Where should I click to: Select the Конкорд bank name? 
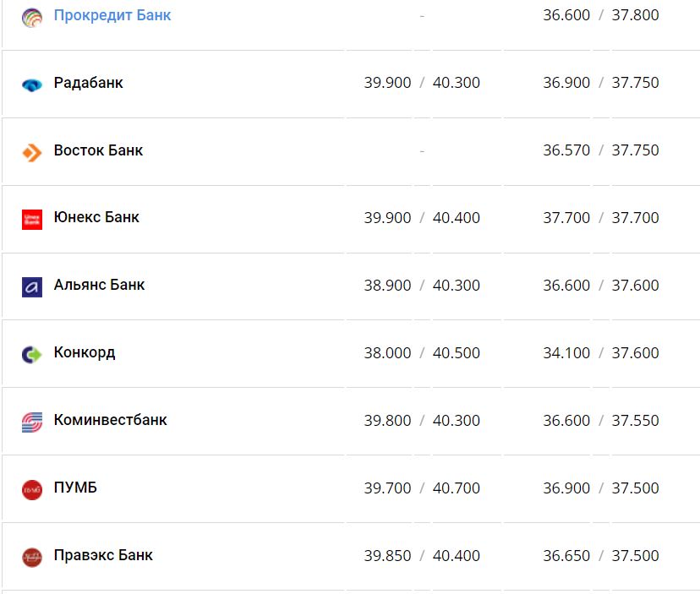85,352
